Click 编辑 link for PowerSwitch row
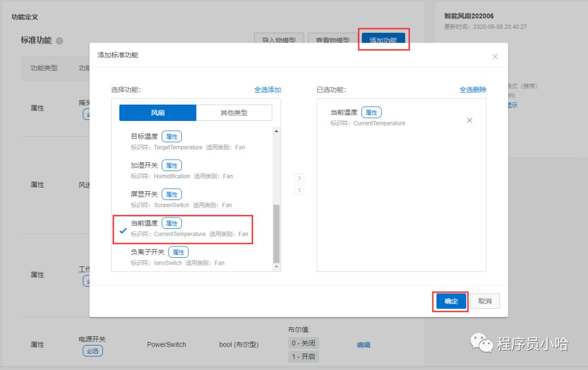 point(363,344)
